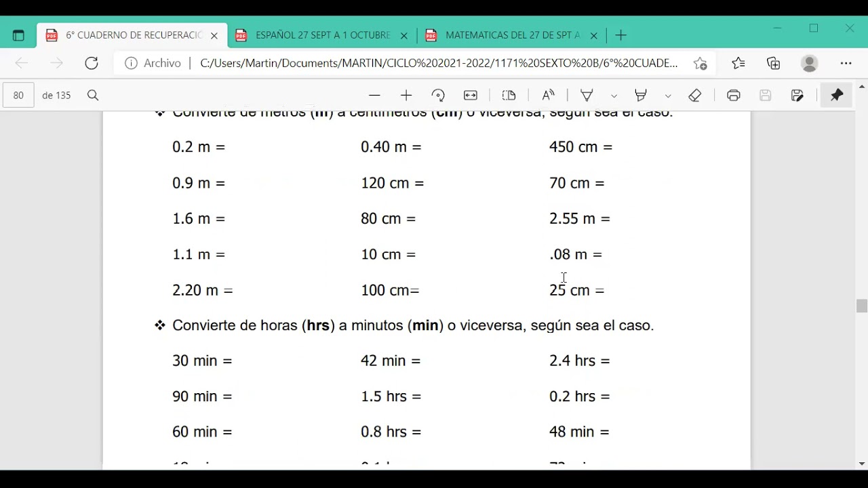Close the 6° CUADERNO DE RECUPERACIÓN tab
This screenshot has height=488, width=868.
214,35
